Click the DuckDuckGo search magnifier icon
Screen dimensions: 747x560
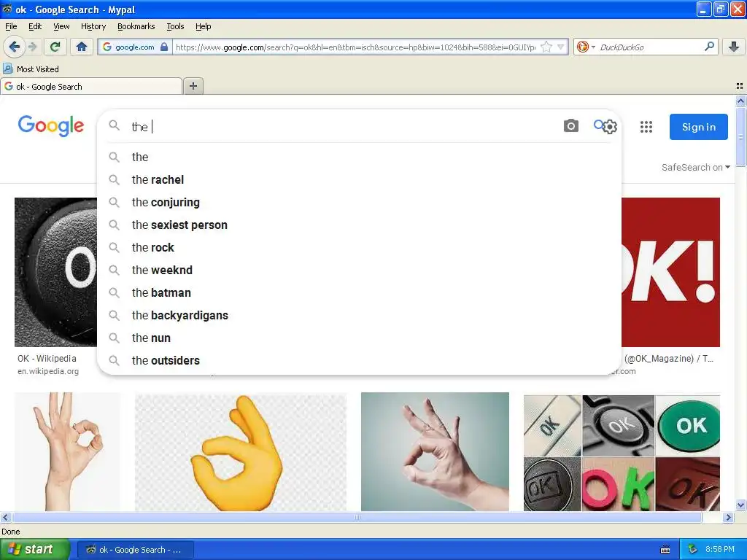[709, 46]
